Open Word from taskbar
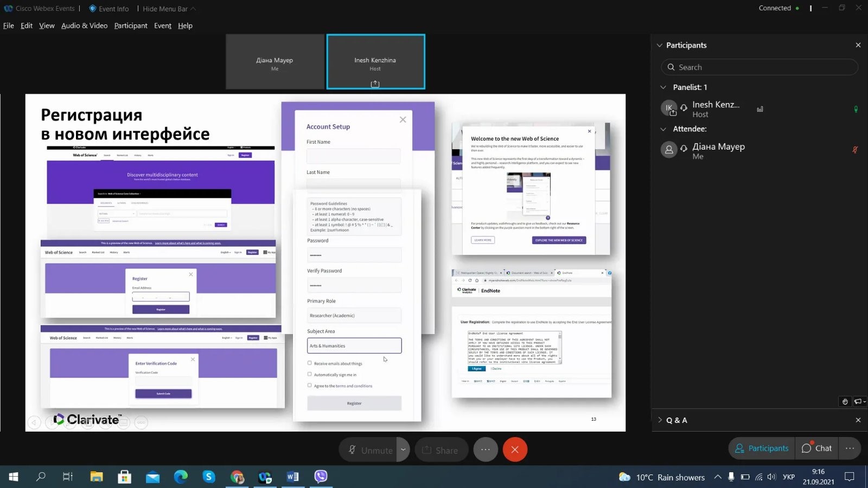Viewport: 868px width, 488px height. (293, 477)
